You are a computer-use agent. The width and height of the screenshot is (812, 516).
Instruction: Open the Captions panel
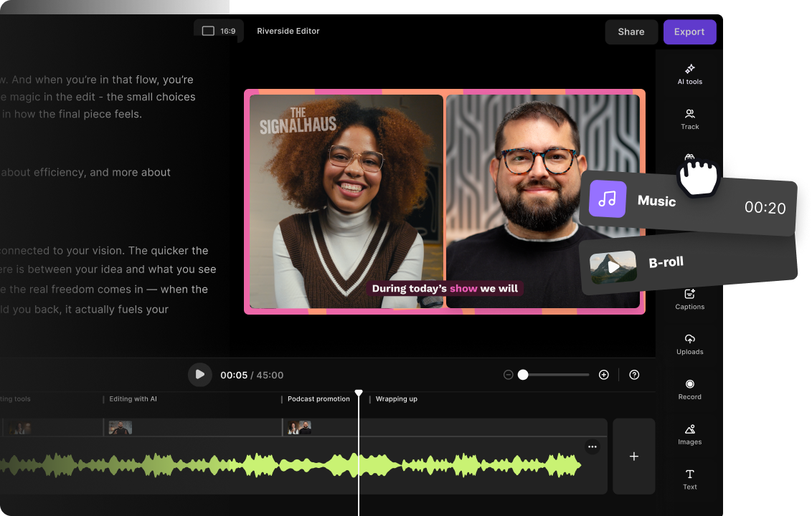point(690,299)
